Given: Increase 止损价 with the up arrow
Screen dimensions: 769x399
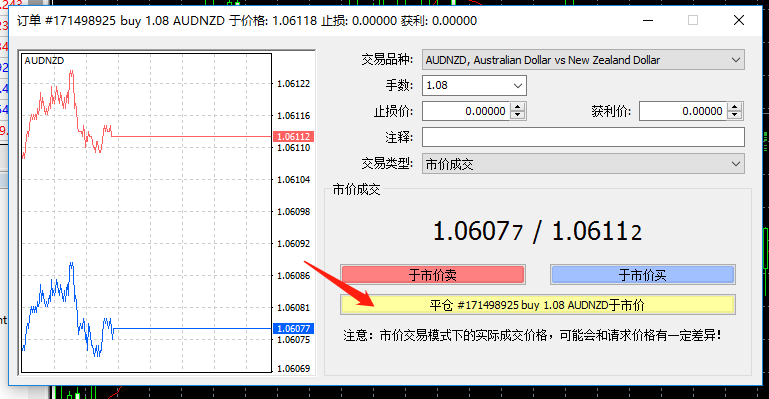Looking at the screenshot, I should 517,106.
